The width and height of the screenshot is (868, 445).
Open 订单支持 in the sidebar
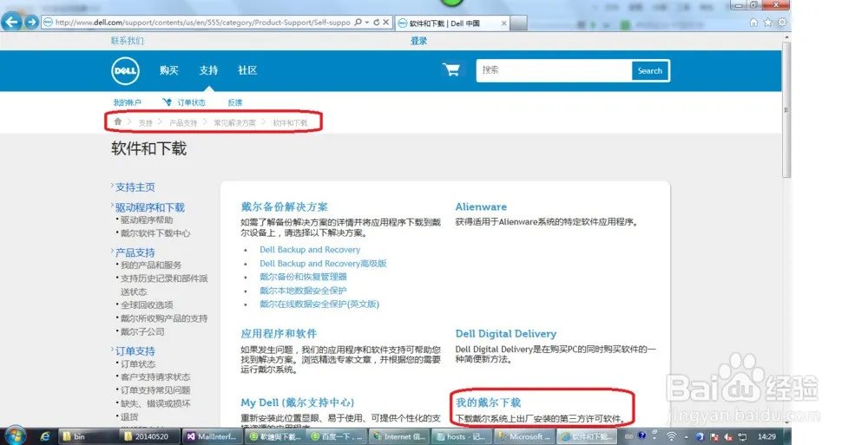[135, 351]
